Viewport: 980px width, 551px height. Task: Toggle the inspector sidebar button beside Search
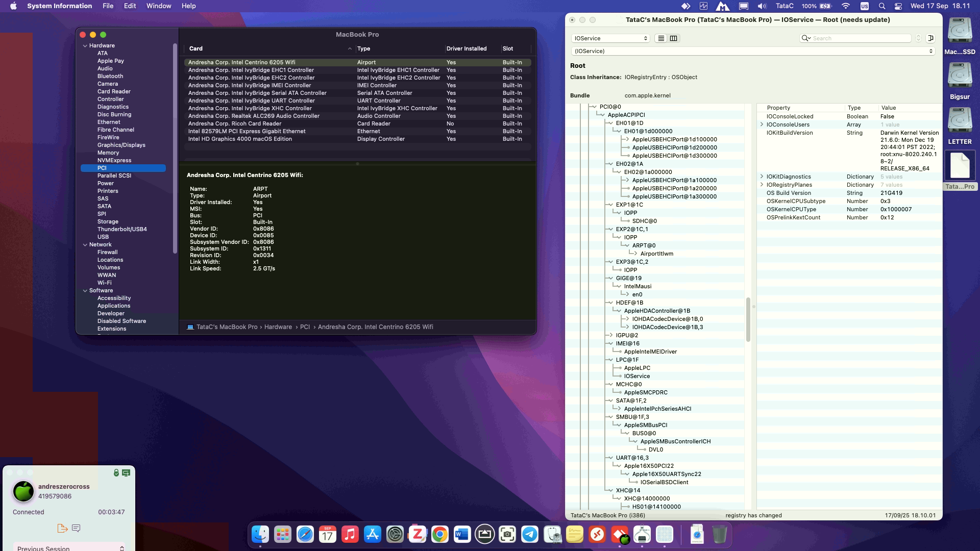(930, 38)
